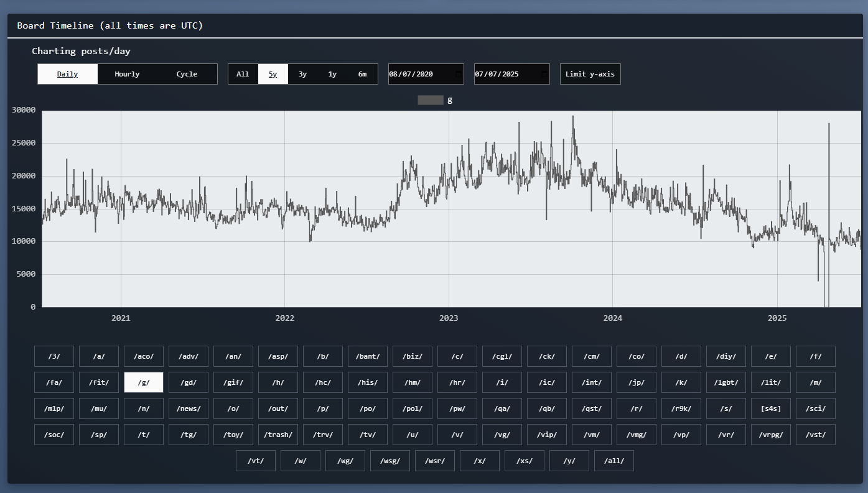The height and width of the screenshot is (493, 868).
Task: Select the /vst/ board button
Action: 816,435
